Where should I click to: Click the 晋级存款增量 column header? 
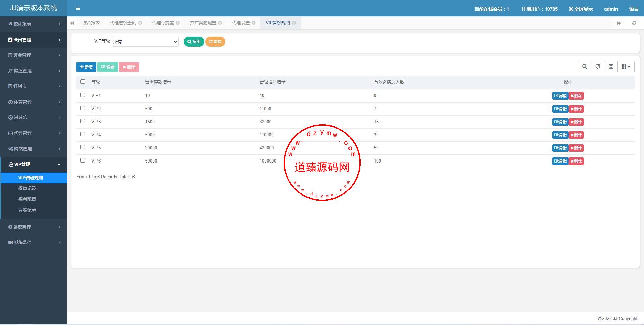tap(158, 82)
